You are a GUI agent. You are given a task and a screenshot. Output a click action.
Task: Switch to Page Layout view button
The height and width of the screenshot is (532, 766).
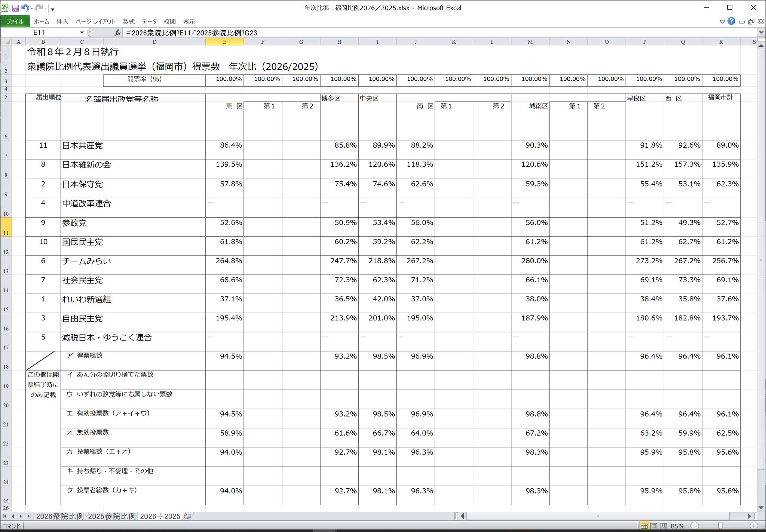click(653, 526)
